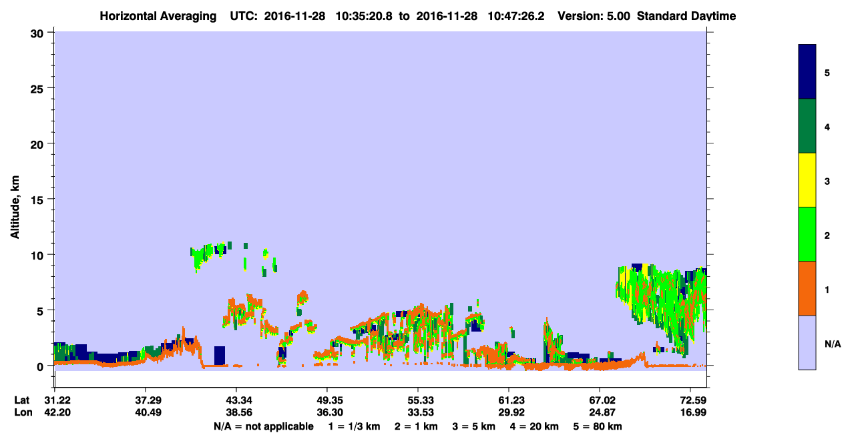Click legend text 'N/A = not applicable'

pos(264,426)
